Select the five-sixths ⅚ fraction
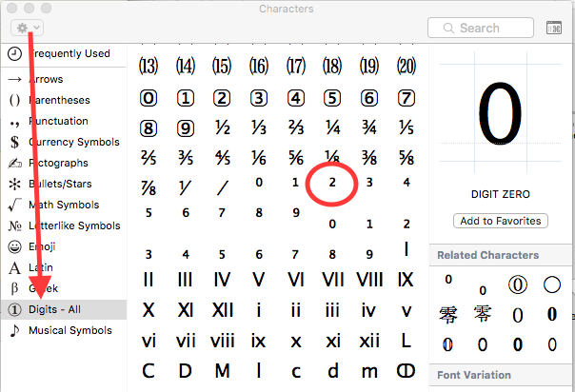Image resolution: width=575 pixels, height=392 pixels. (295, 158)
